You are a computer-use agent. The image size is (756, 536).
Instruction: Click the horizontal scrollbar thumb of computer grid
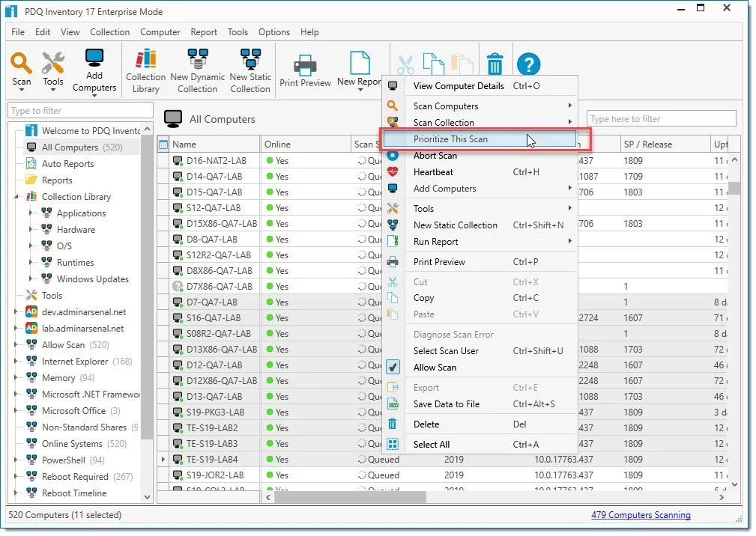pos(350,496)
